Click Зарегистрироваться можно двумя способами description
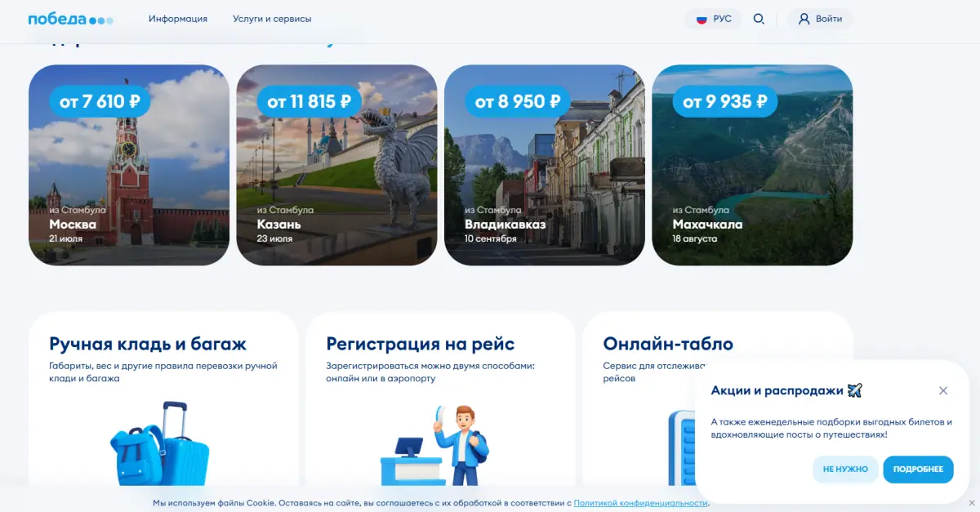 [430, 372]
